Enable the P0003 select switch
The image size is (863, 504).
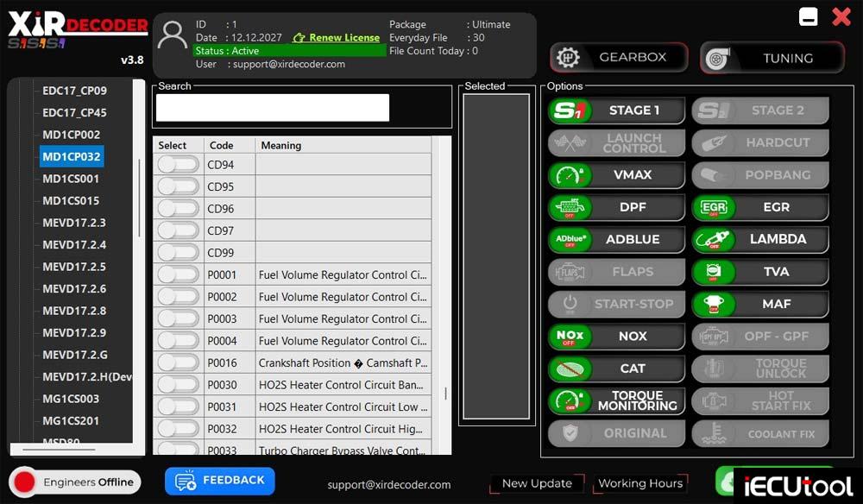tap(178, 318)
